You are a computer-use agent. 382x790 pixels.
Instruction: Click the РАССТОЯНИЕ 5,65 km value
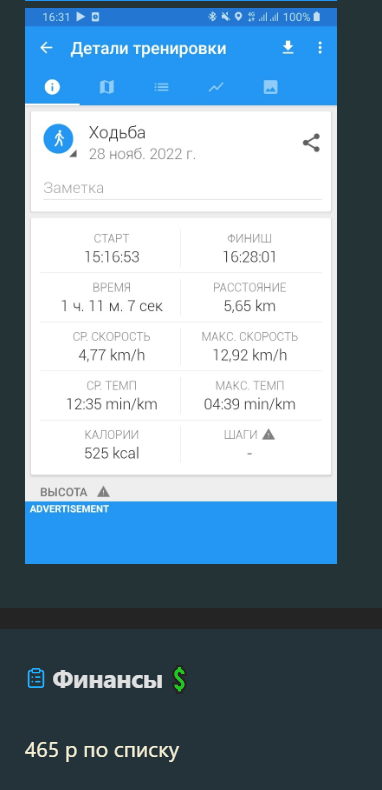click(x=249, y=306)
